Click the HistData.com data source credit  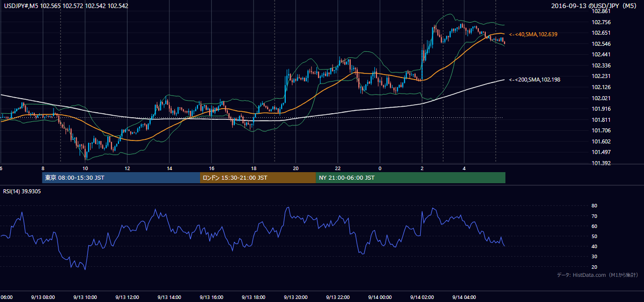597,275
